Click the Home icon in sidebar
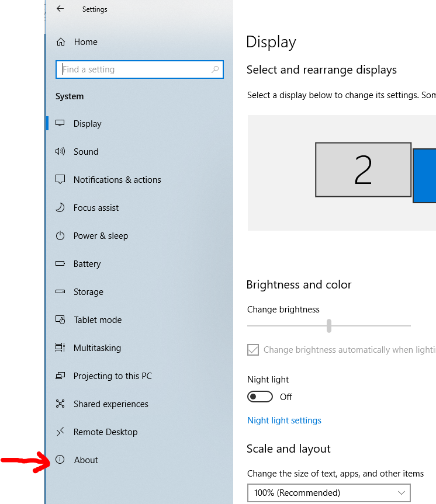The height and width of the screenshot is (504, 436). tap(60, 42)
